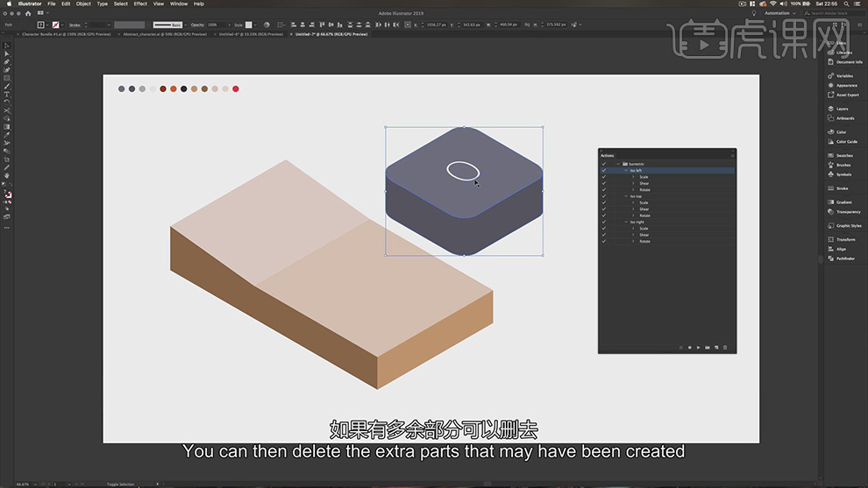Select the Type tool in toolbox

tap(7, 95)
